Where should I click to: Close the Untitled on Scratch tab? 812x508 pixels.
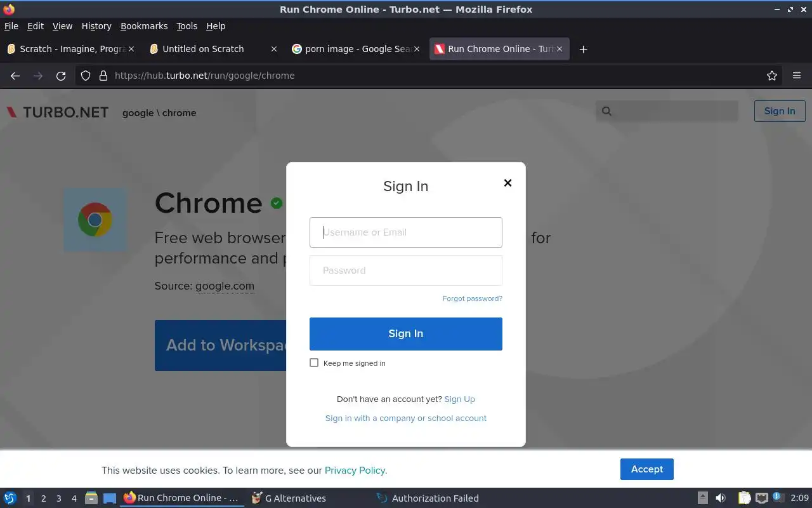click(x=274, y=49)
